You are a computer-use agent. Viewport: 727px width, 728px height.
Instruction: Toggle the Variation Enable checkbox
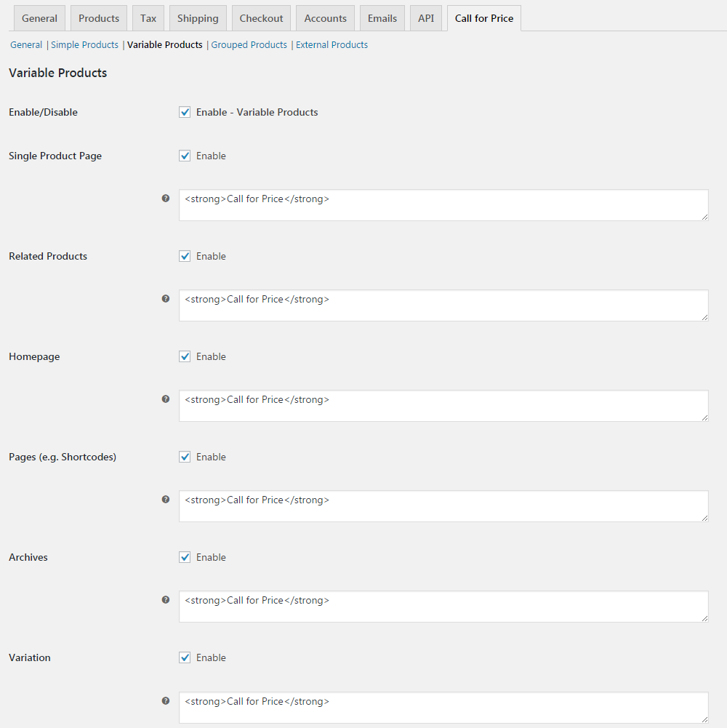click(x=185, y=657)
